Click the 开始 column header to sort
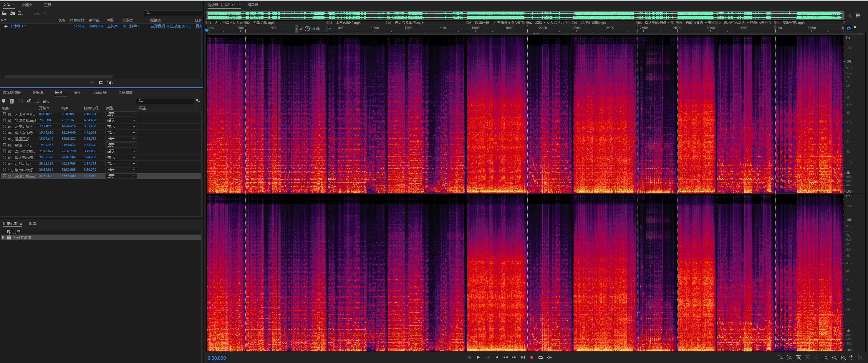 click(x=43, y=108)
